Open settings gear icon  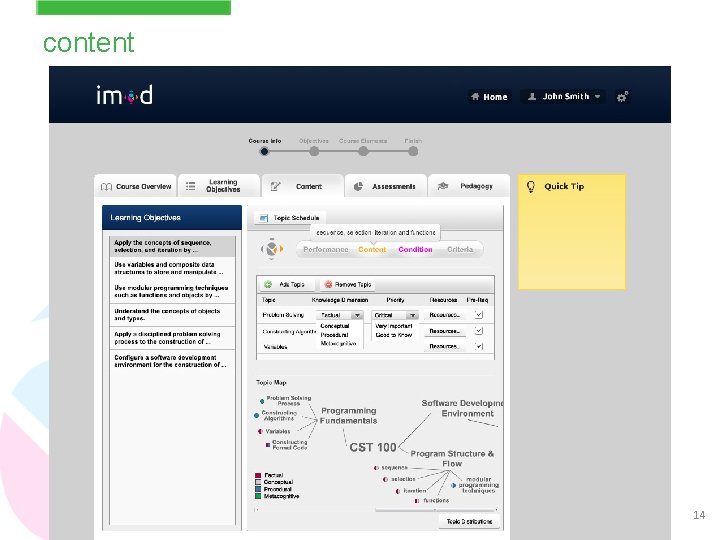point(622,96)
